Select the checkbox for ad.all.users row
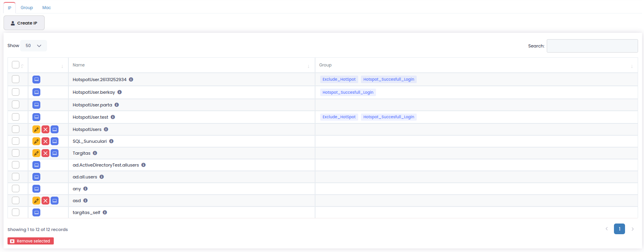644x252 pixels. [x=16, y=177]
